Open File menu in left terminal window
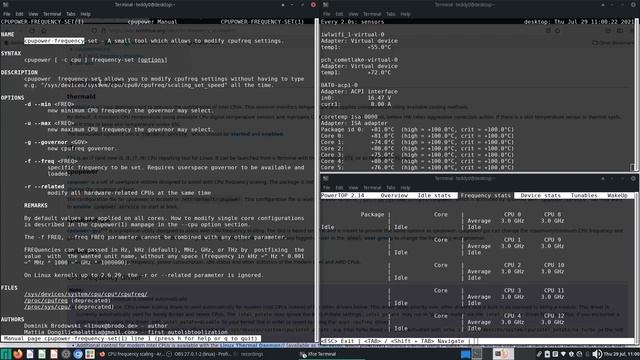The height and width of the screenshot is (360, 640). pos(7,14)
